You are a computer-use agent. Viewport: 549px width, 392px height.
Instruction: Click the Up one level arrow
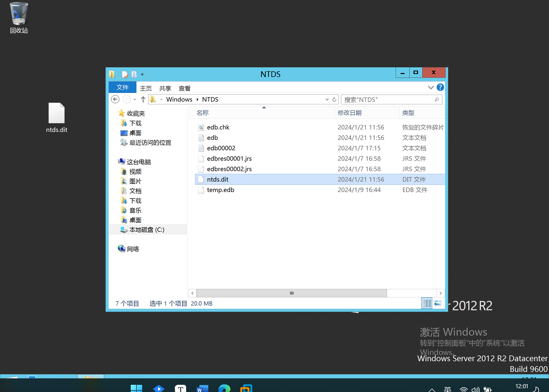pyautogui.click(x=143, y=99)
